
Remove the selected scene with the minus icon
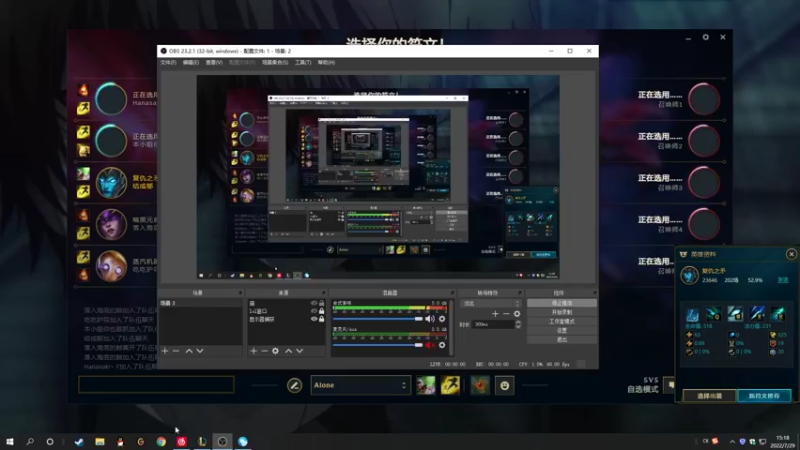[176, 351]
